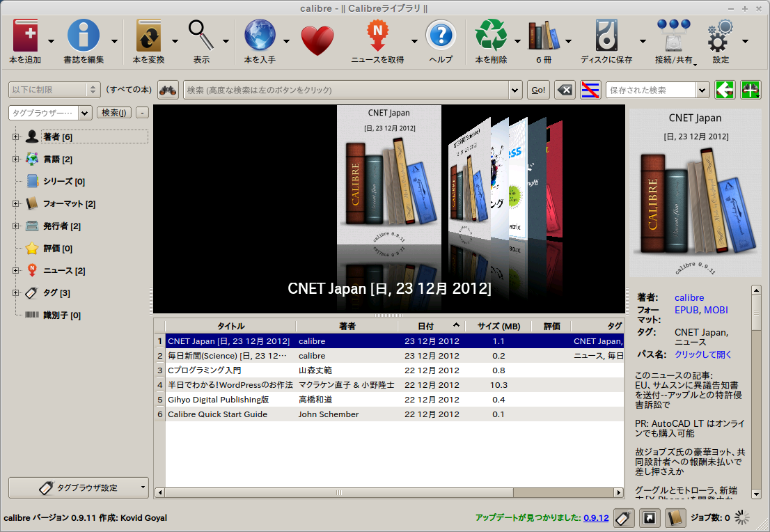Click the 接続/共有 connect share icon

tap(673, 36)
